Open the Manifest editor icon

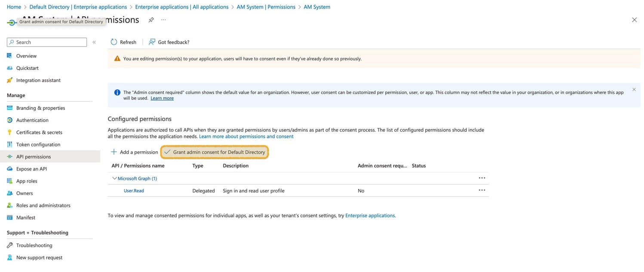point(9,217)
